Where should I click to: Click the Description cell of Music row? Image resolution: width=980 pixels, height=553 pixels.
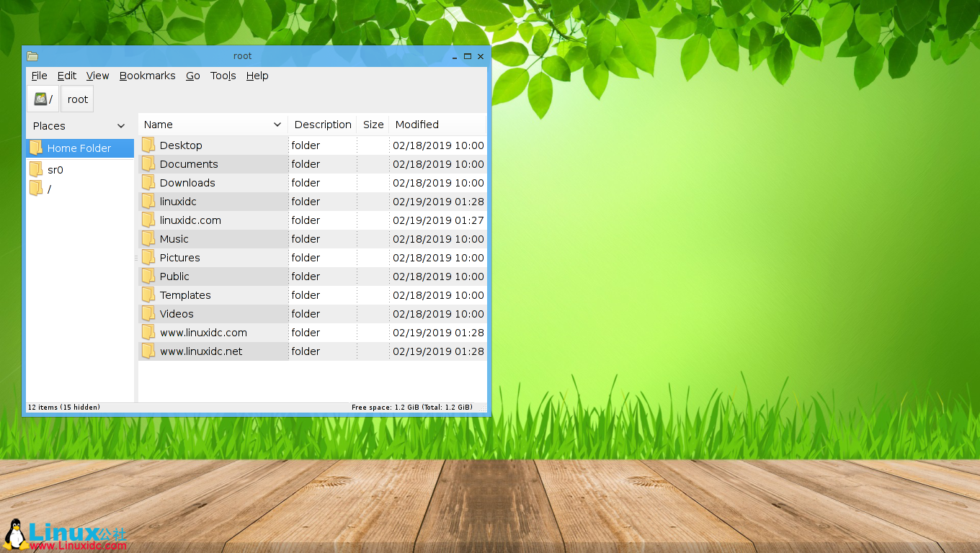322,239
